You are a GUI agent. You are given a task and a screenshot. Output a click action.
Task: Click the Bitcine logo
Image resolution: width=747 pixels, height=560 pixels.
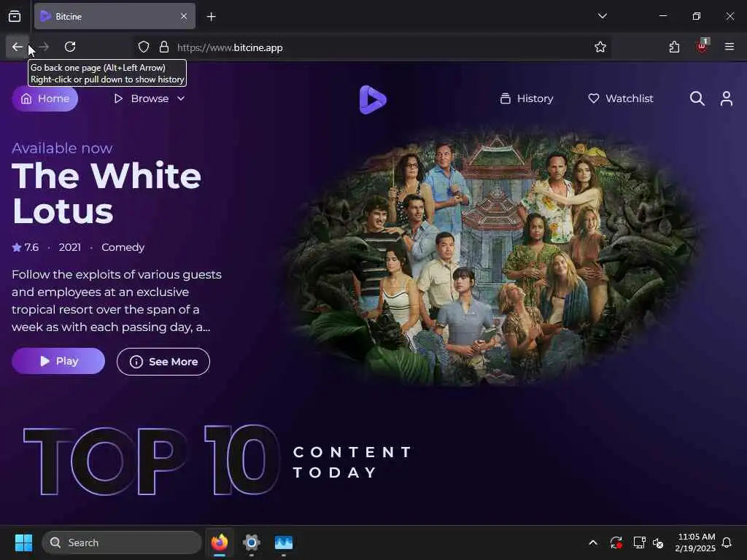pyautogui.click(x=373, y=99)
